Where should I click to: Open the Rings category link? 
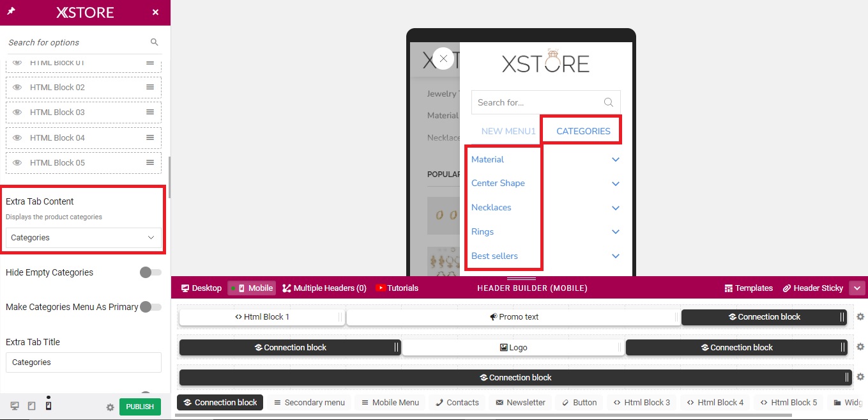tap(482, 231)
